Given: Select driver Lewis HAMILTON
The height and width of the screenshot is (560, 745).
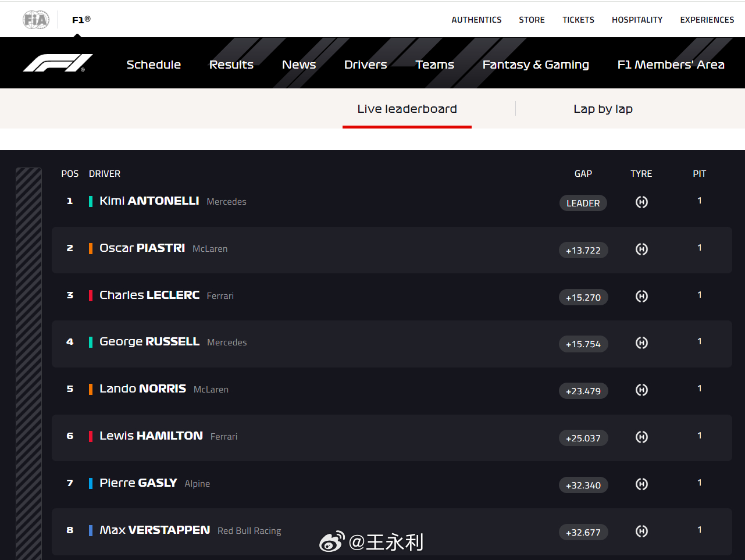Looking at the screenshot, I should 151,436.
